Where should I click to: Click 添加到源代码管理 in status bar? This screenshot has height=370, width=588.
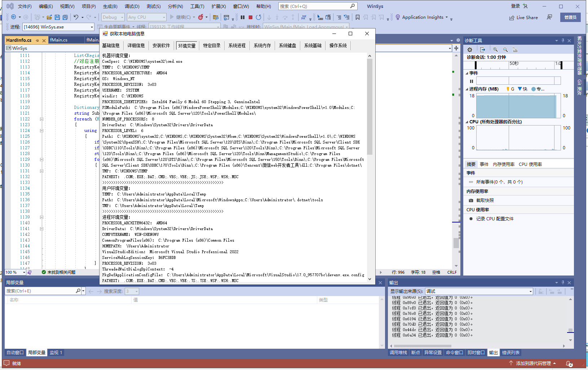533,364
